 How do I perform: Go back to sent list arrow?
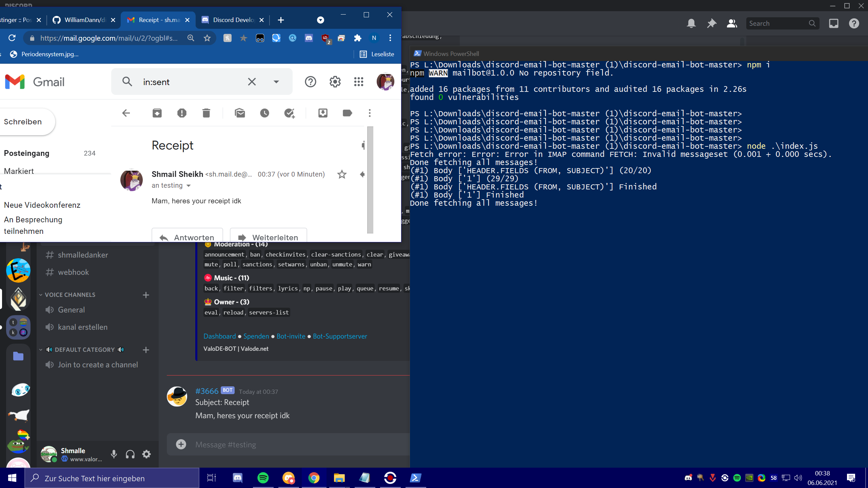pos(126,113)
